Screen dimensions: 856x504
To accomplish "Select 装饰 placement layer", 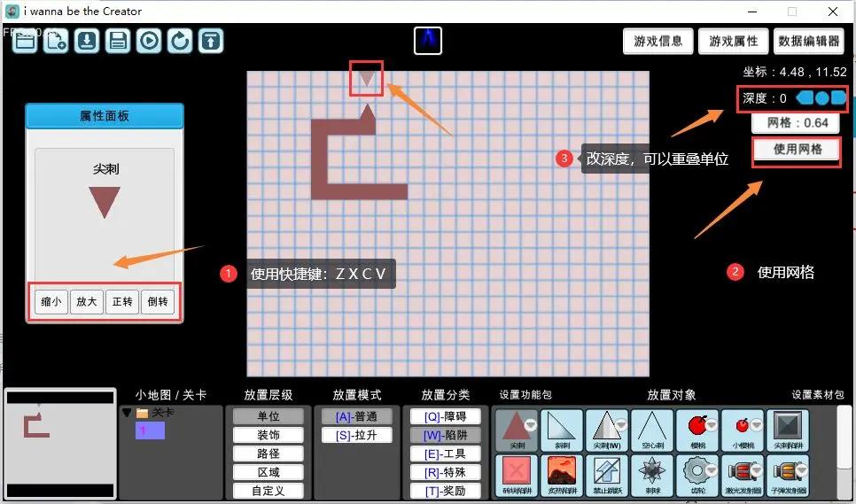I will [x=268, y=435].
